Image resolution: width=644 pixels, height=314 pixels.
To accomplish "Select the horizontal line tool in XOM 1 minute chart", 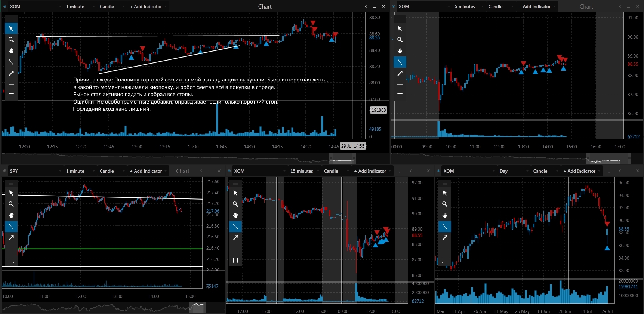I will click(x=11, y=84).
